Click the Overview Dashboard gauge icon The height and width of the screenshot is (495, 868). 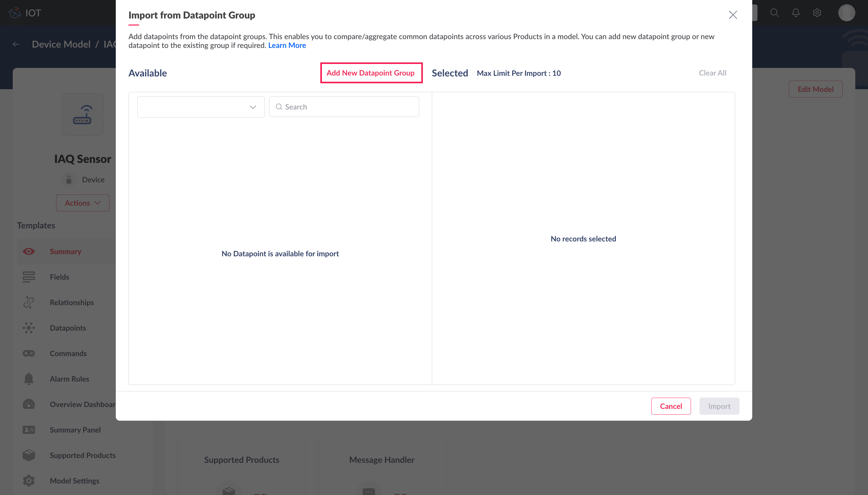click(29, 404)
